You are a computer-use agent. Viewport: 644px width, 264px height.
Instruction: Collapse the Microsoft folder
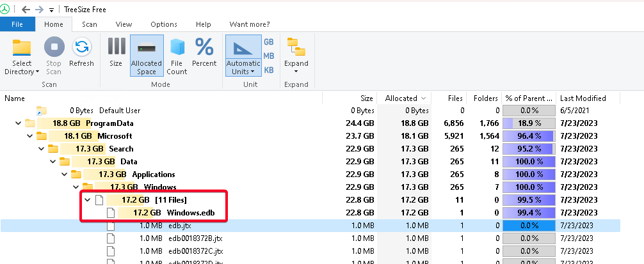tap(29, 136)
